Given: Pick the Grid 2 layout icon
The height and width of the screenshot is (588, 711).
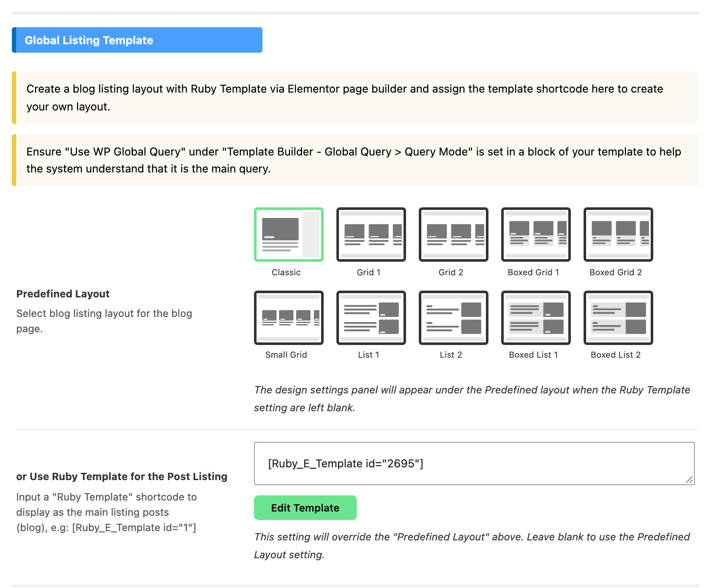Looking at the screenshot, I should (x=454, y=235).
